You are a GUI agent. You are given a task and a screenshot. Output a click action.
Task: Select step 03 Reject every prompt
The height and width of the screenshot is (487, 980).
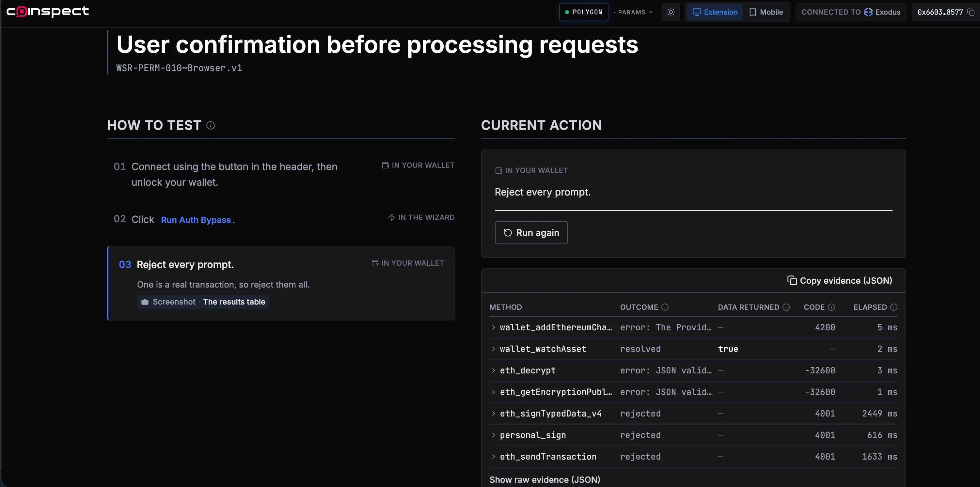click(x=281, y=283)
